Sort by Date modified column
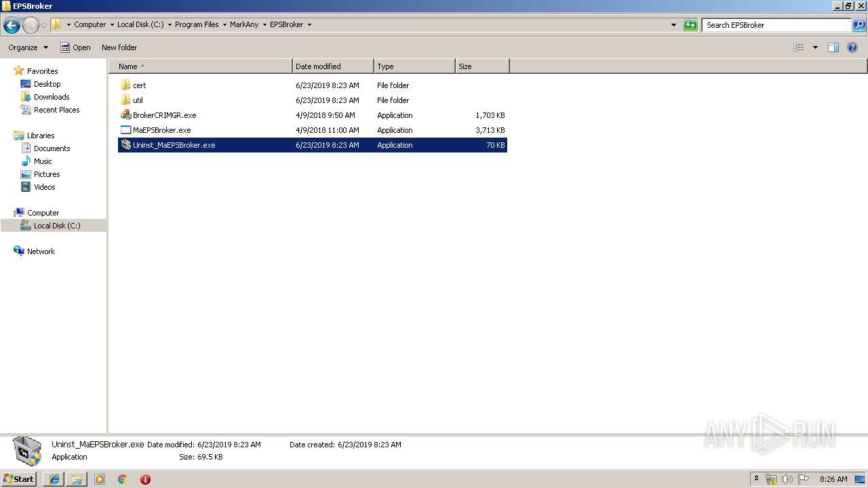This screenshot has width=868, height=488. (x=333, y=66)
